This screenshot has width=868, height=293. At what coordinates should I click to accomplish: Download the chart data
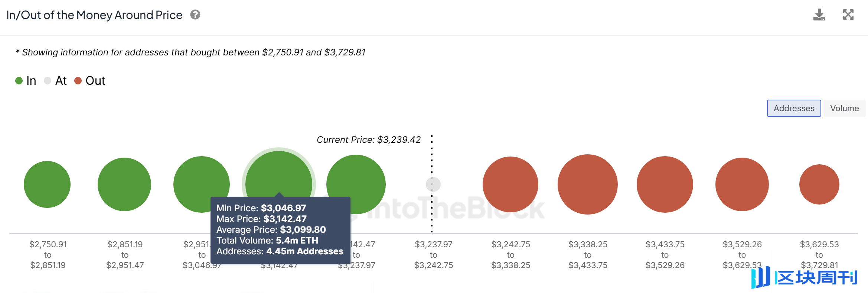(819, 15)
